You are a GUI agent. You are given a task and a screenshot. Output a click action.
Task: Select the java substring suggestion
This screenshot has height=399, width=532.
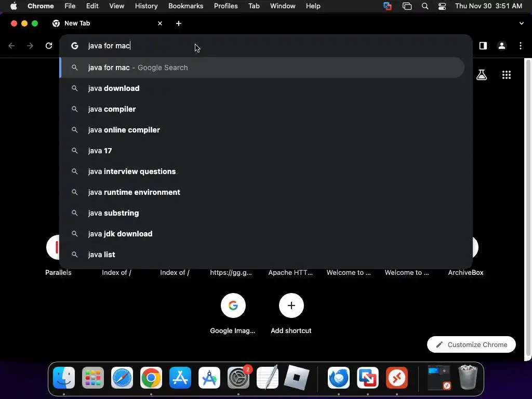pos(262,213)
